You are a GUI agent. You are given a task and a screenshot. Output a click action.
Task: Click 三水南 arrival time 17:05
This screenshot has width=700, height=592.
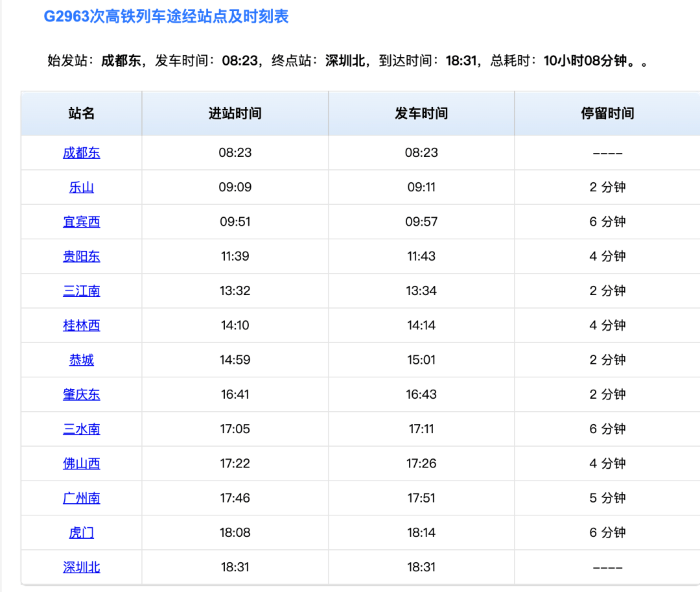pyautogui.click(x=235, y=429)
